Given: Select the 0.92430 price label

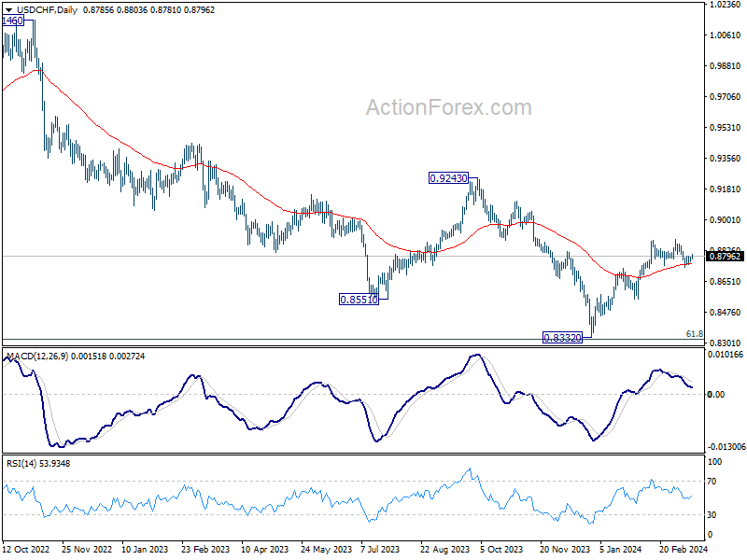Looking at the screenshot, I should click(448, 178).
